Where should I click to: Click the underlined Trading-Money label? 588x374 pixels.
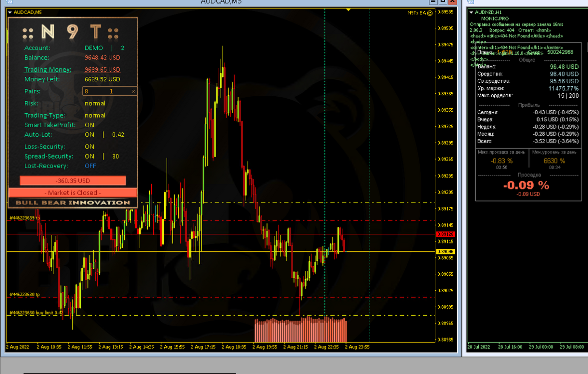click(47, 70)
